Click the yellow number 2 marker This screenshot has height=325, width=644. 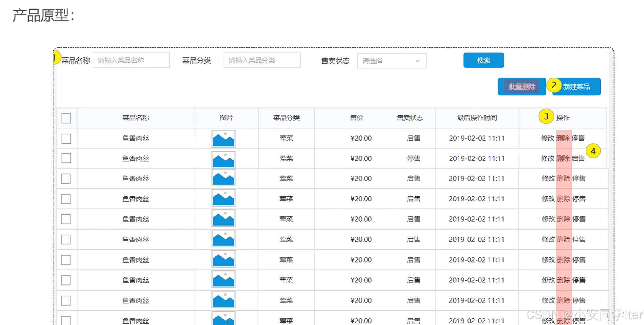[x=554, y=85]
